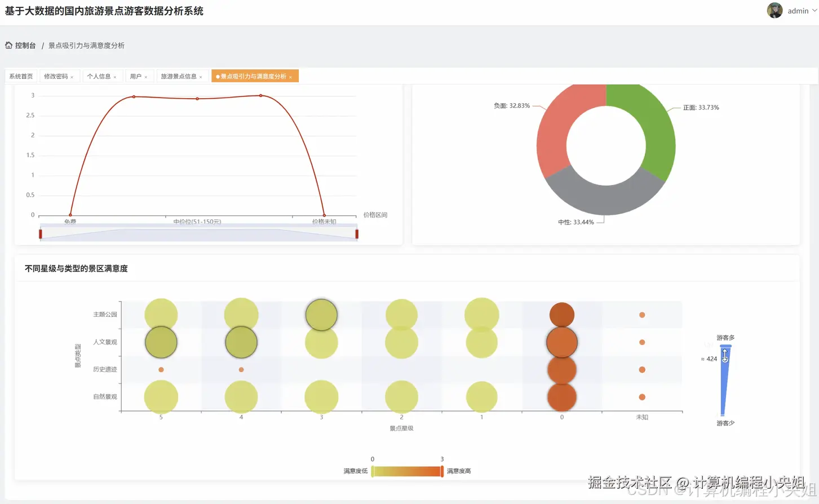The height and width of the screenshot is (504, 819).
Task: Close the 个人信息 tab
Action: click(115, 77)
